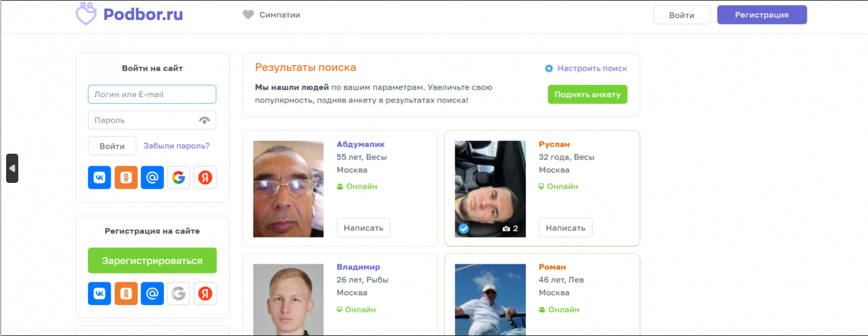The height and width of the screenshot is (336, 868).
Task: Click VK icon in login panel
Action: click(x=99, y=177)
